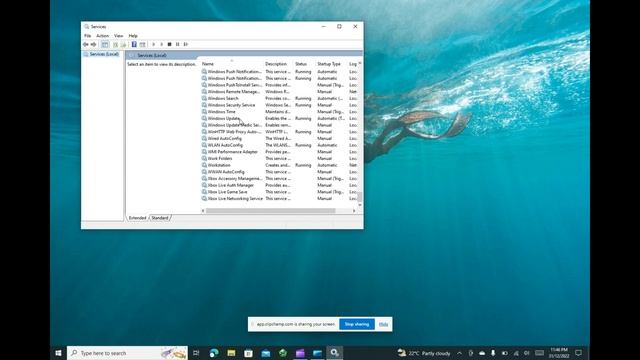Sort by the Description column header
Image resolution: width=640 pixels, height=360 pixels.
(x=276, y=64)
